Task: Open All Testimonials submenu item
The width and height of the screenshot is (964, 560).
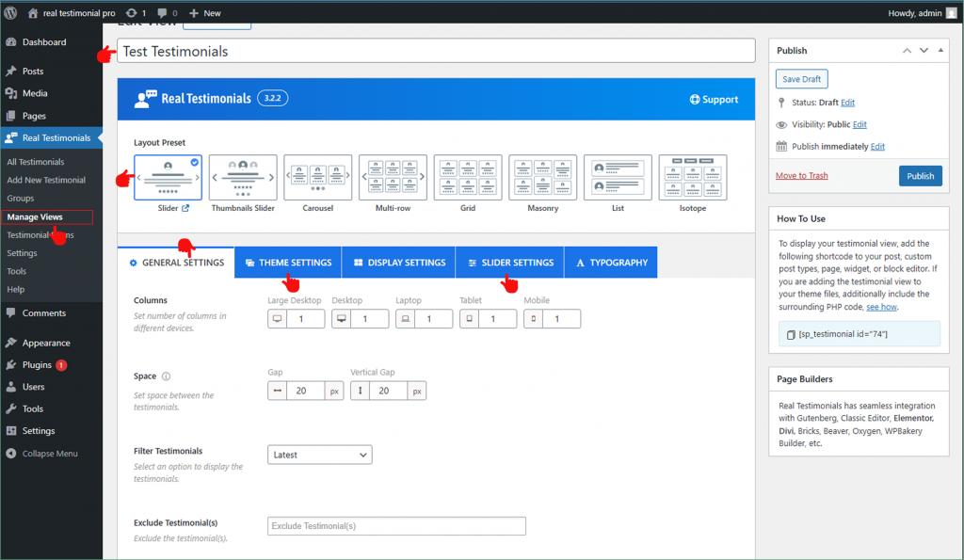Action: [x=36, y=162]
